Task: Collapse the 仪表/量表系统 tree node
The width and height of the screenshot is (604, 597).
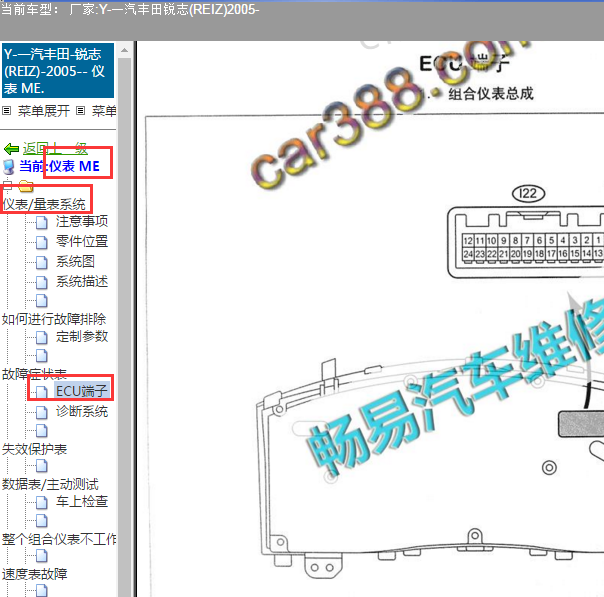Action: pyautogui.click(x=7, y=186)
